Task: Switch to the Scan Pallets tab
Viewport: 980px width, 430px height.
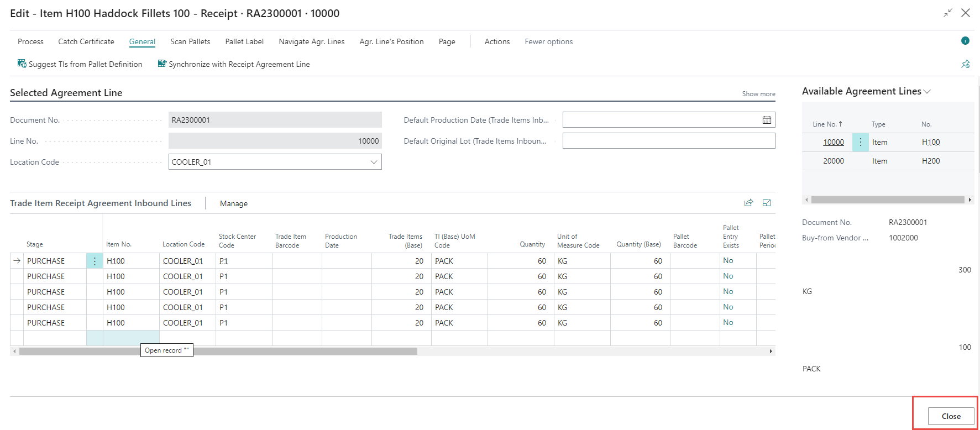Action: pos(190,41)
